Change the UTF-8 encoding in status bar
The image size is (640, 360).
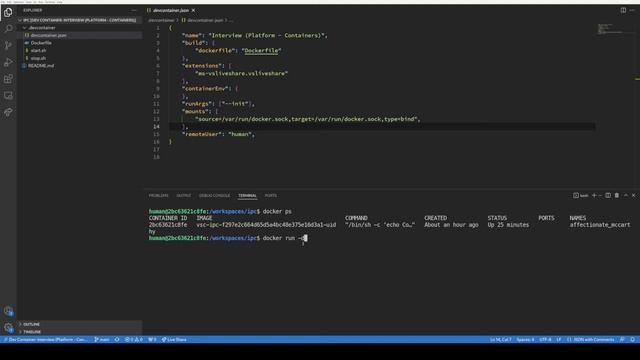tap(545, 340)
